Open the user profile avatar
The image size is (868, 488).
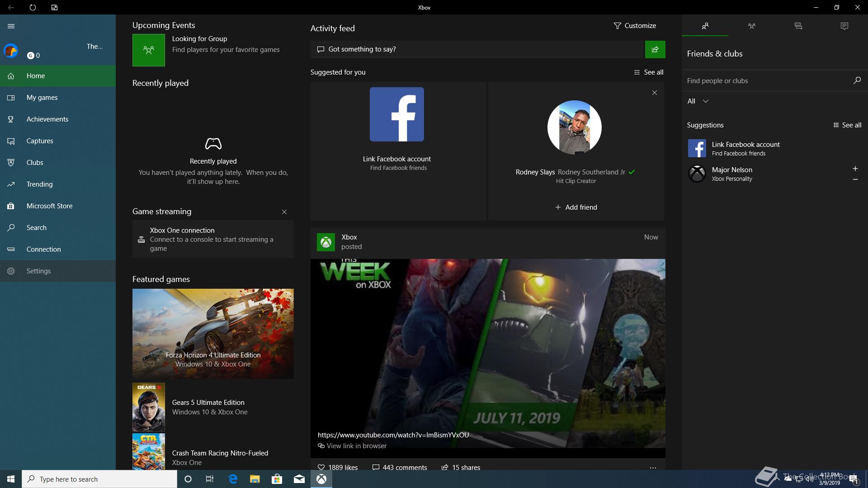pyautogui.click(x=11, y=51)
